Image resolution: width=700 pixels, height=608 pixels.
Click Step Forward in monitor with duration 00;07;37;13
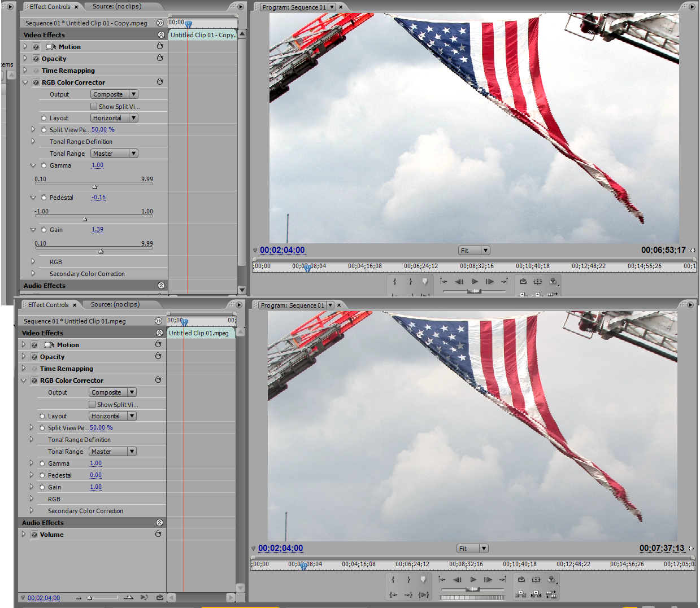click(488, 579)
